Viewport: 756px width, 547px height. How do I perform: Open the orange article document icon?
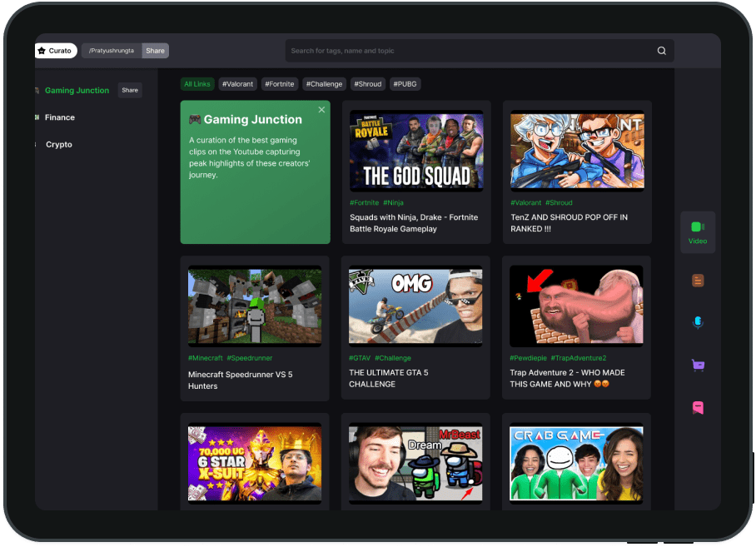(x=698, y=281)
